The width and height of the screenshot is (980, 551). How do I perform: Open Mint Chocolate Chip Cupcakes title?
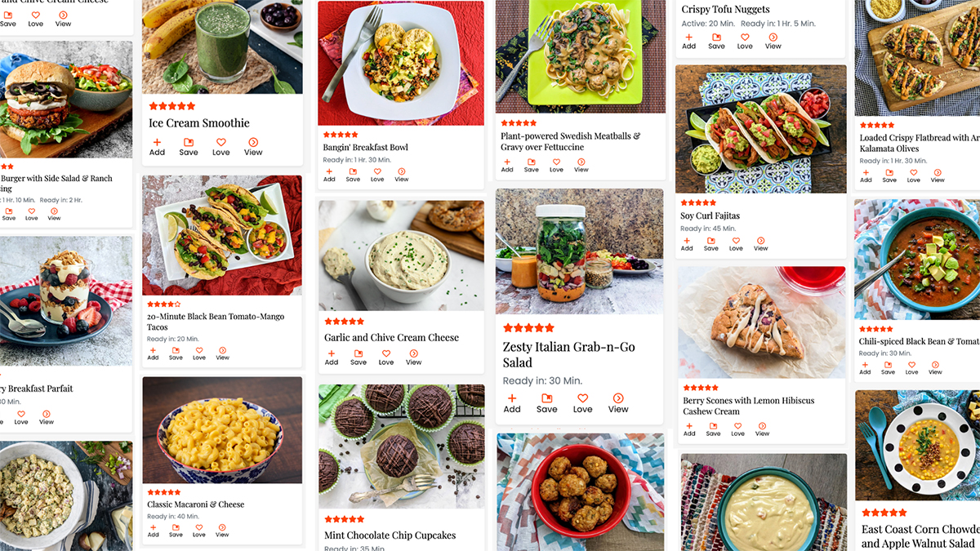click(x=390, y=535)
